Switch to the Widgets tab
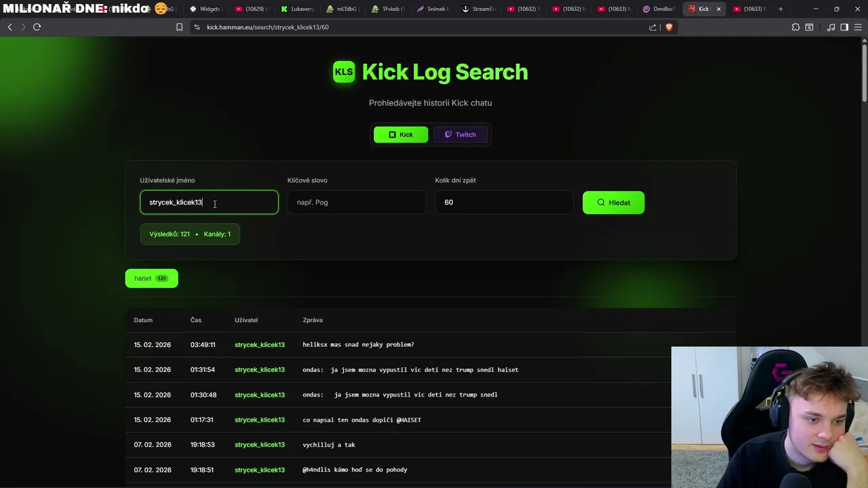Viewport: 868px width, 488px height. 205,9
